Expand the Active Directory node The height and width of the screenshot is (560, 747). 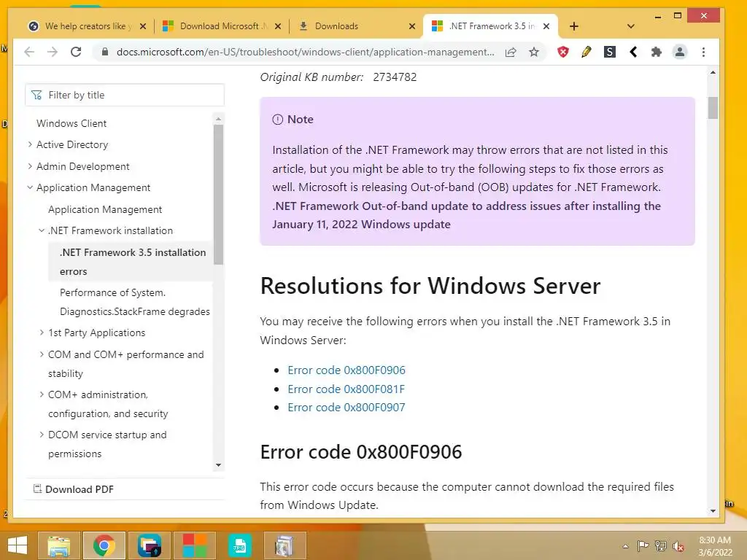30,144
